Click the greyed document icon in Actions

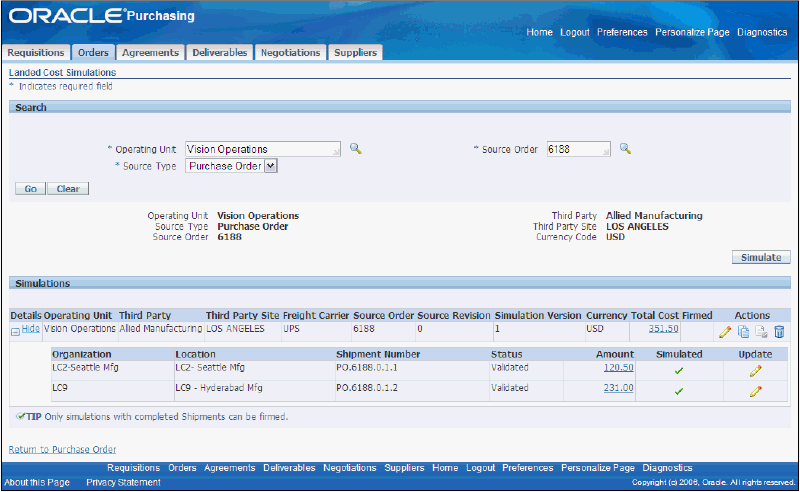761,332
